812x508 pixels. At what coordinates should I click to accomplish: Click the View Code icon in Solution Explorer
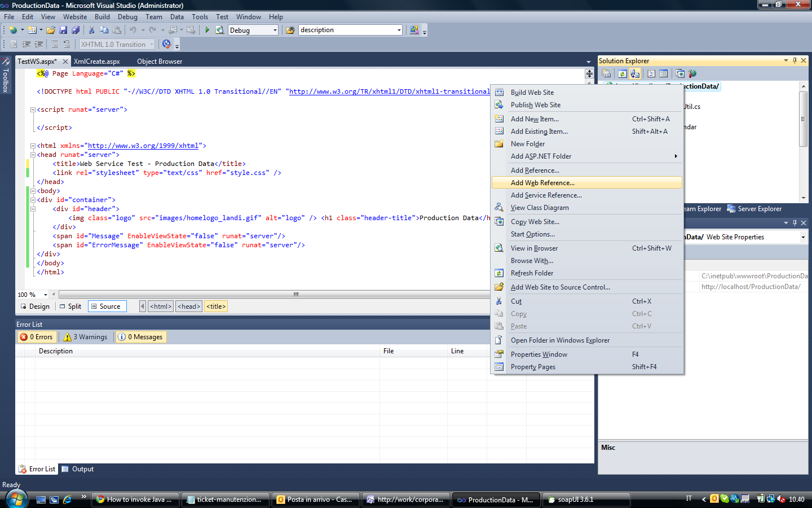pyautogui.click(x=651, y=73)
